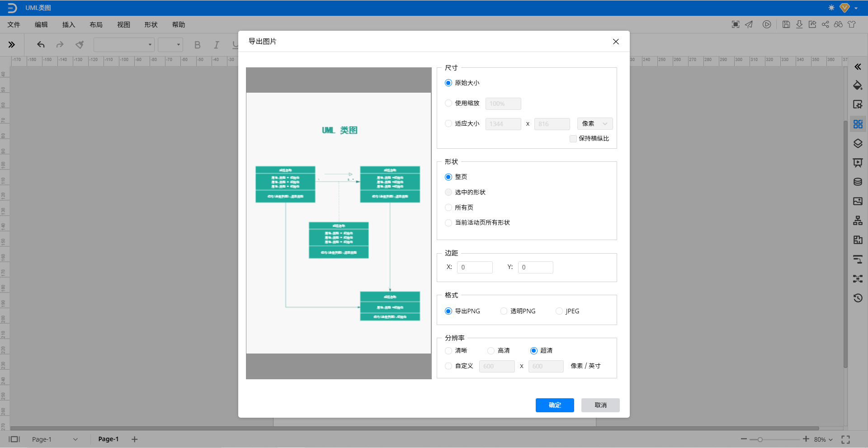868x448 pixels.
Task: Click the play presentation icon
Action: (766, 24)
